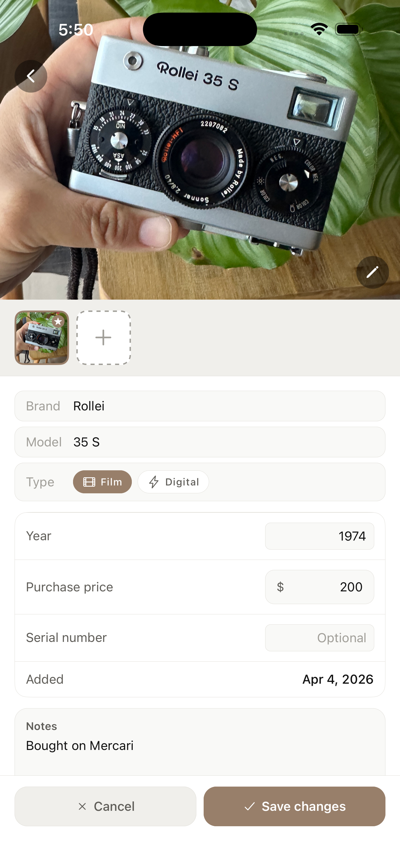Select the Digital camera type
This screenshot has width=400, height=868.
(173, 482)
